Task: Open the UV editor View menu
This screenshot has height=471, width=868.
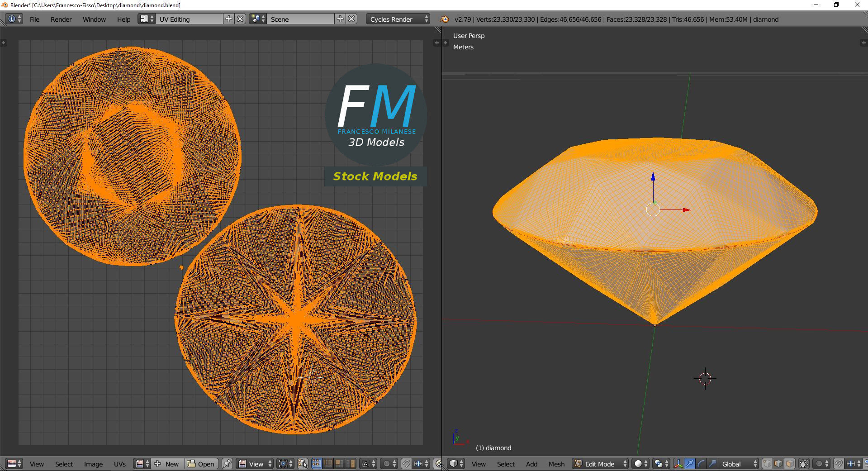Action: 37,464
